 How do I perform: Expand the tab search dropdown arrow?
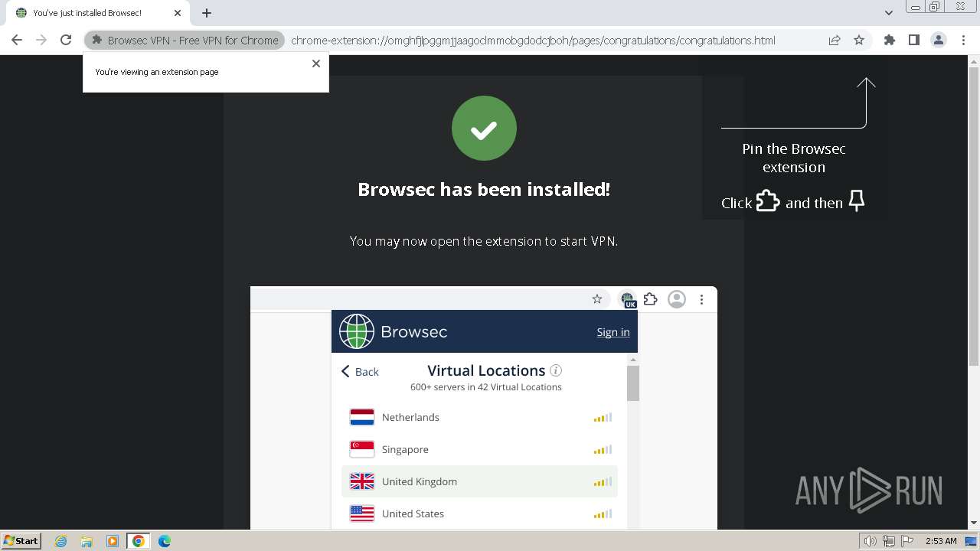[x=888, y=12]
